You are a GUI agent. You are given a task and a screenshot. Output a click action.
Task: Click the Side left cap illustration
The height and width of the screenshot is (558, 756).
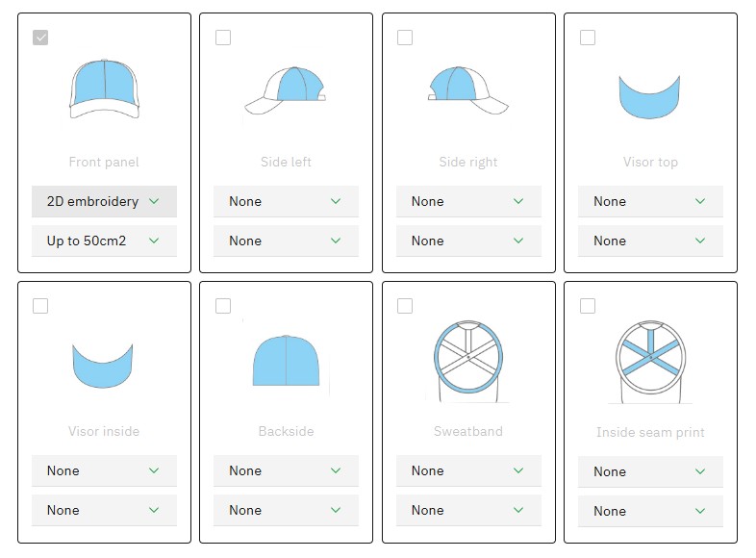point(286,90)
